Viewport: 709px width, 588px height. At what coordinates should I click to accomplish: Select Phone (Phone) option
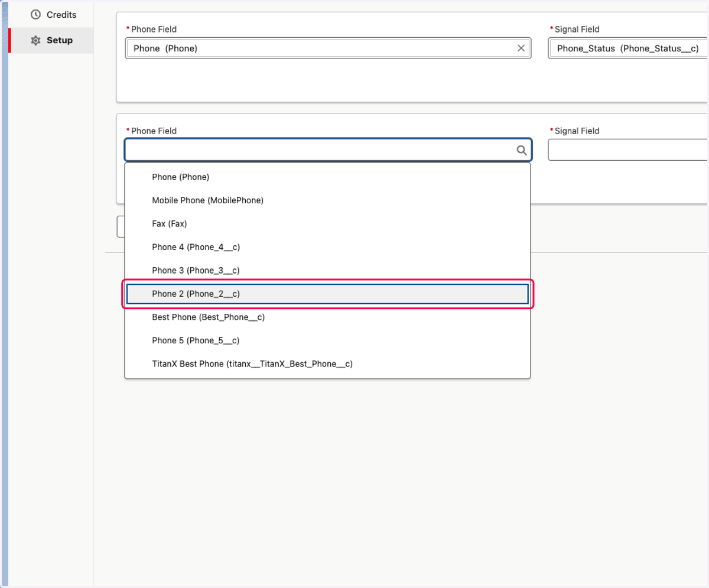[x=327, y=177]
